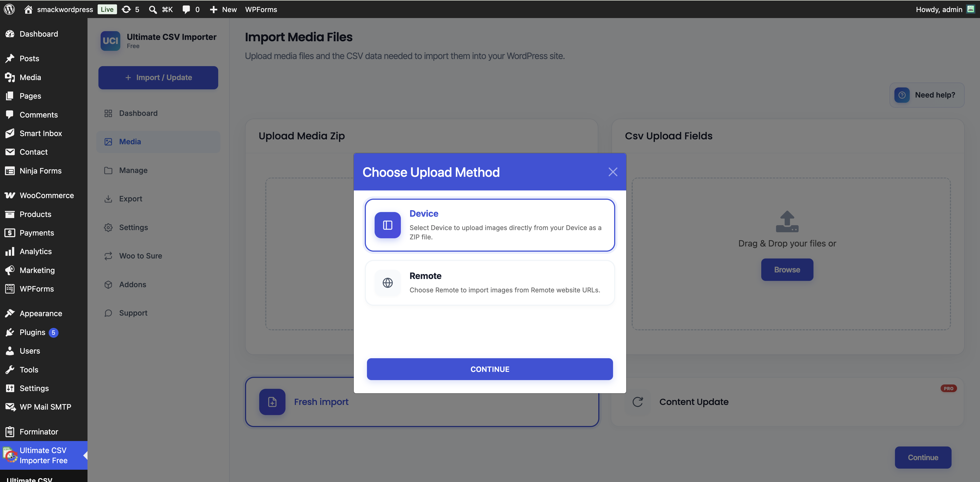980x482 pixels.
Task: Click the Fresh import document icon
Action: (272, 402)
